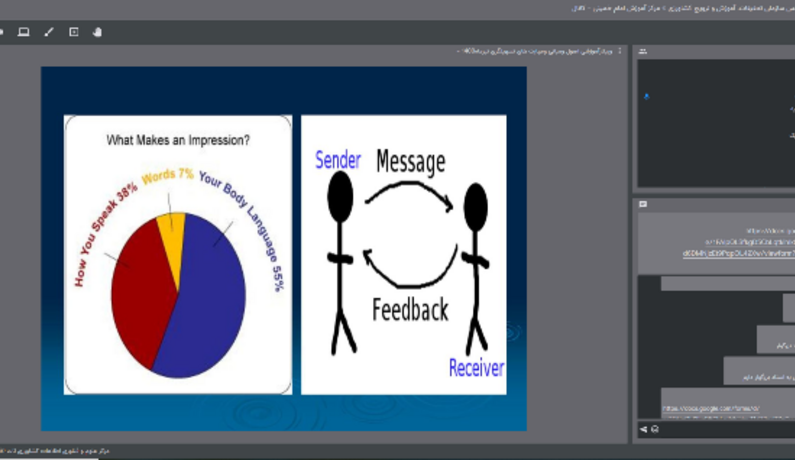Open the docs.google.com forms link in chat
This screenshot has height=460, width=795.
pos(711,408)
